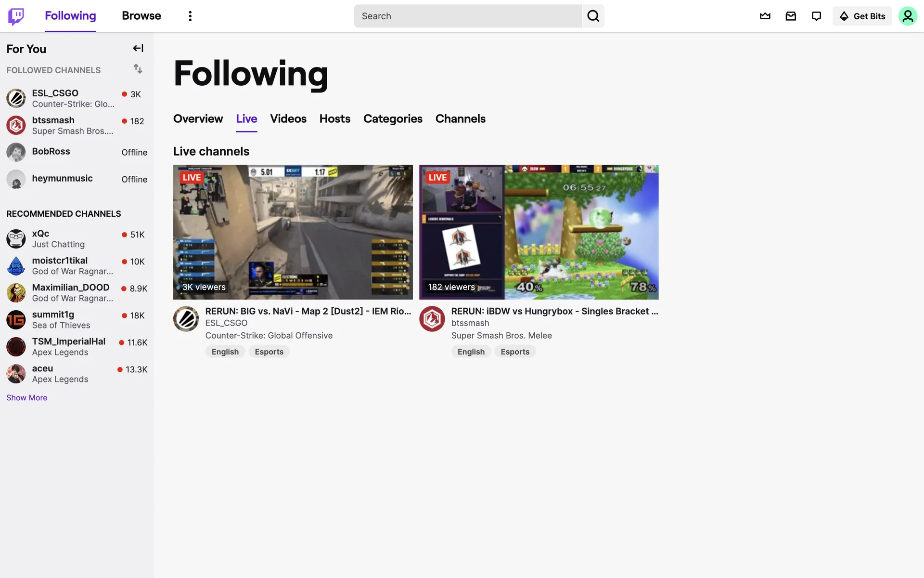Click Show More recommended channels link

[27, 398]
